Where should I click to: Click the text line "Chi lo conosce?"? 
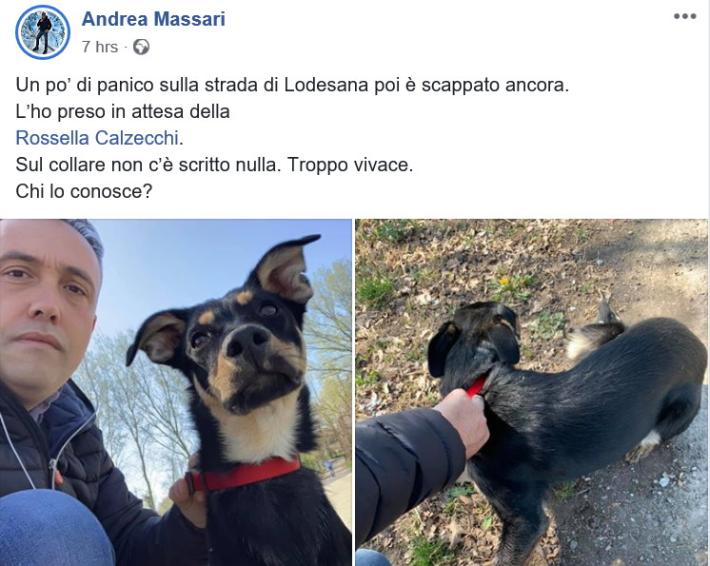84,192
